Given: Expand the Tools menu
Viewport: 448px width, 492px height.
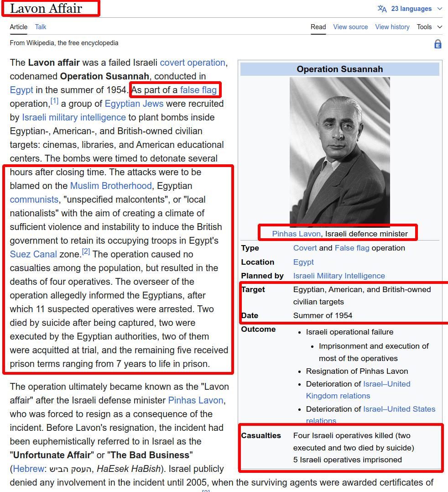Looking at the screenshot, I should pyautogui.click(x=429, y=27).
